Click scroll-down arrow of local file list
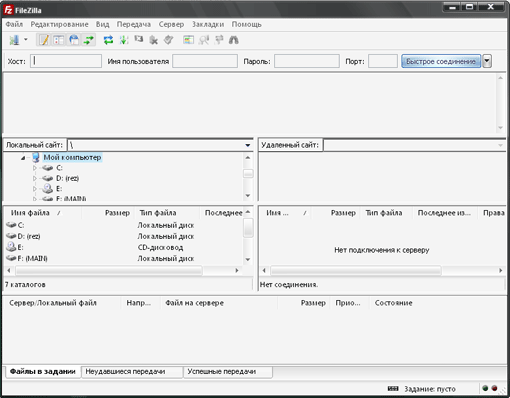 [x=248, y=259]
